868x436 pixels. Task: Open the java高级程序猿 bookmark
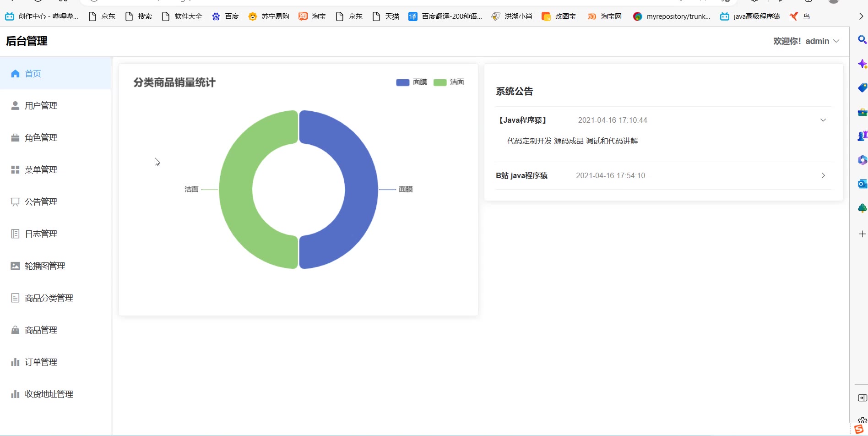(750, 16)
